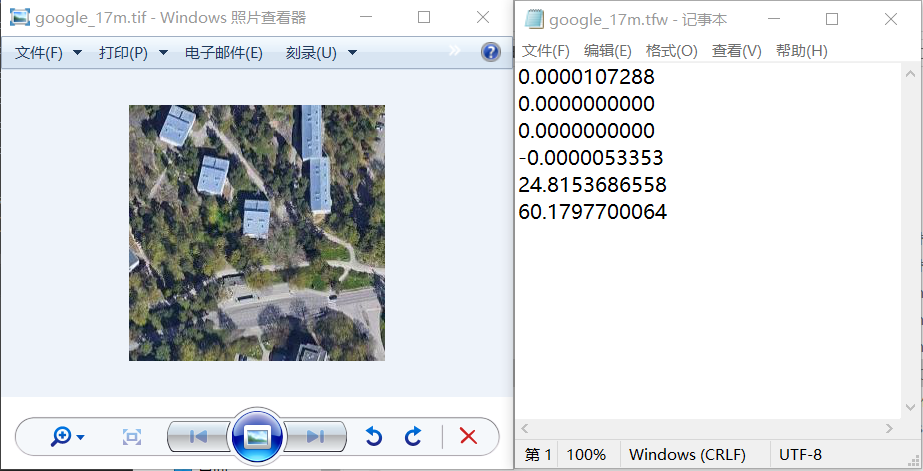
Task: Go to previous photo in Photo Viewer
Action: point(198,436)
